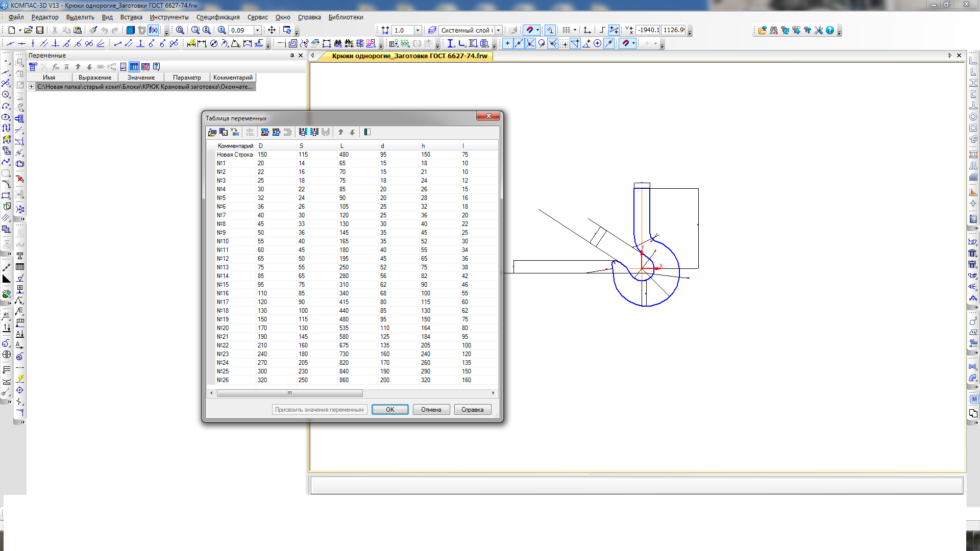Click the grid/table view icon in variables panel
This screenshot has height=551, width=980.
click(x=134, y=67)
